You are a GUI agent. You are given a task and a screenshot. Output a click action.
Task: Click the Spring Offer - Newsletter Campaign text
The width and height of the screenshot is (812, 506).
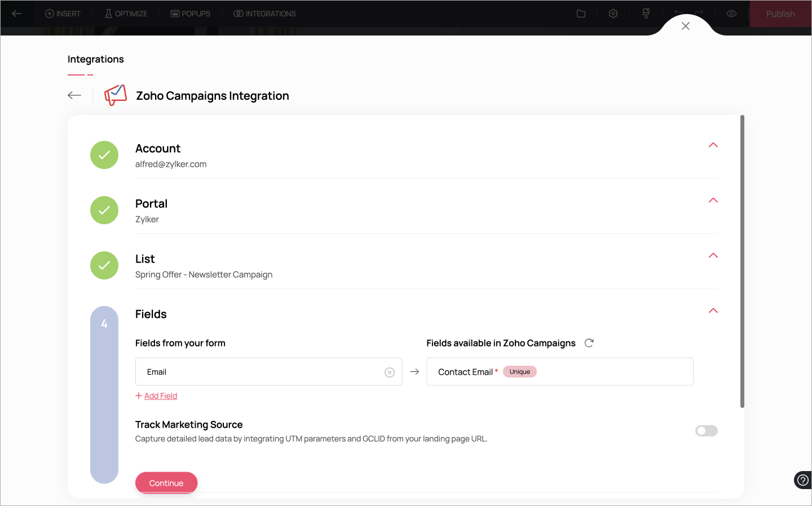coord(204,274)
